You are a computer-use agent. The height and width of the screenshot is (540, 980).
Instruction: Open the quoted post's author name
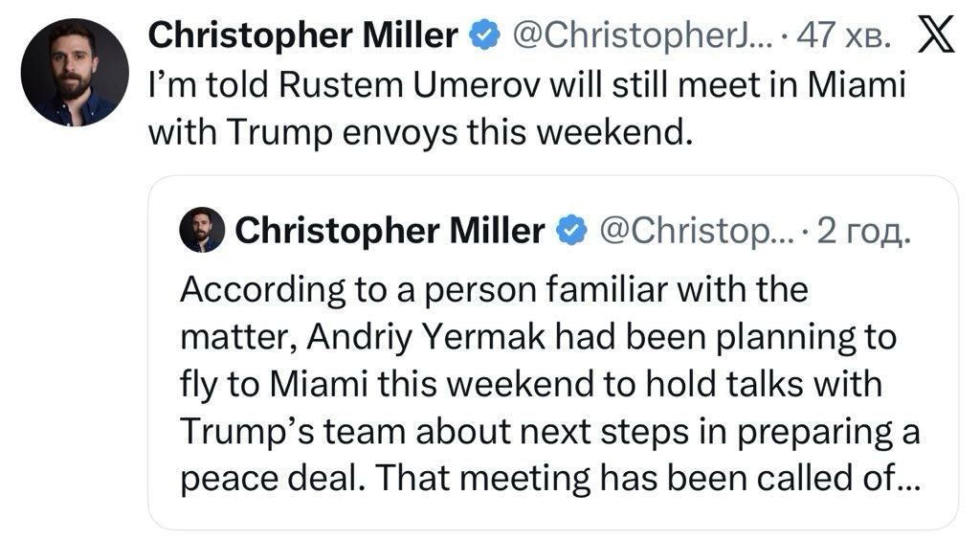pos(390,230)
